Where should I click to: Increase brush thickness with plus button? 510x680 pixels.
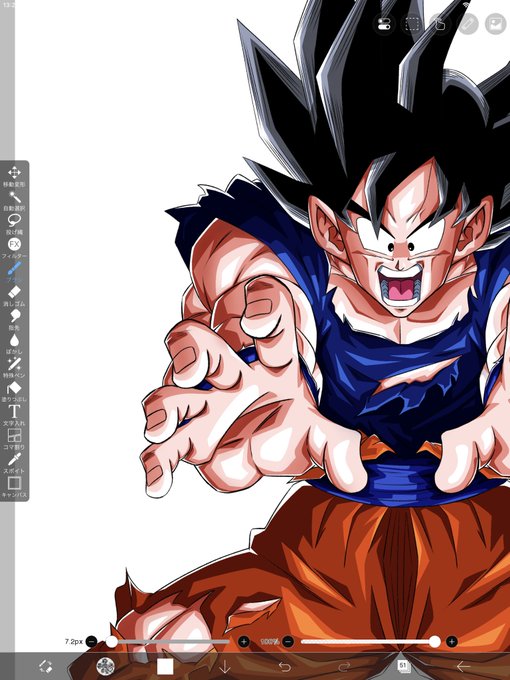(244, 641)
